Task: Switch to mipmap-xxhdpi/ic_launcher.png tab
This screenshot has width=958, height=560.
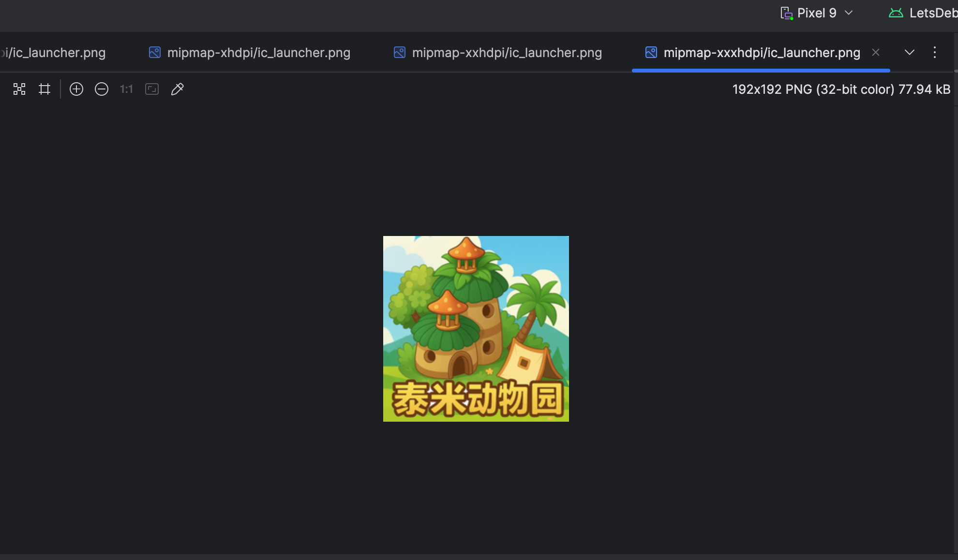Action: tap(507, 52)
